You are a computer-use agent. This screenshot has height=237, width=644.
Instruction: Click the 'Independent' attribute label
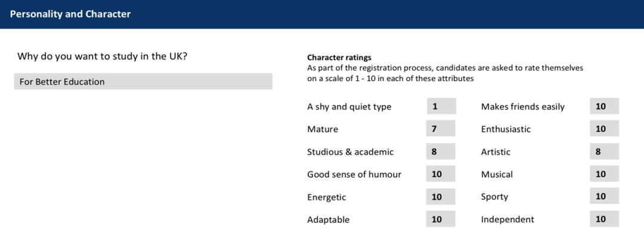[x=507, y=219]
